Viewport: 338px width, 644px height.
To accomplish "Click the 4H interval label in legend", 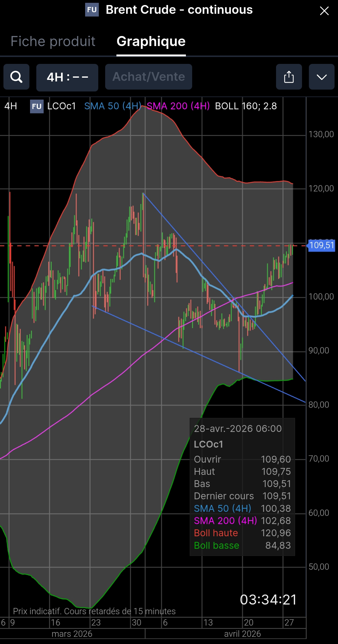I will [x=11, y=106].
